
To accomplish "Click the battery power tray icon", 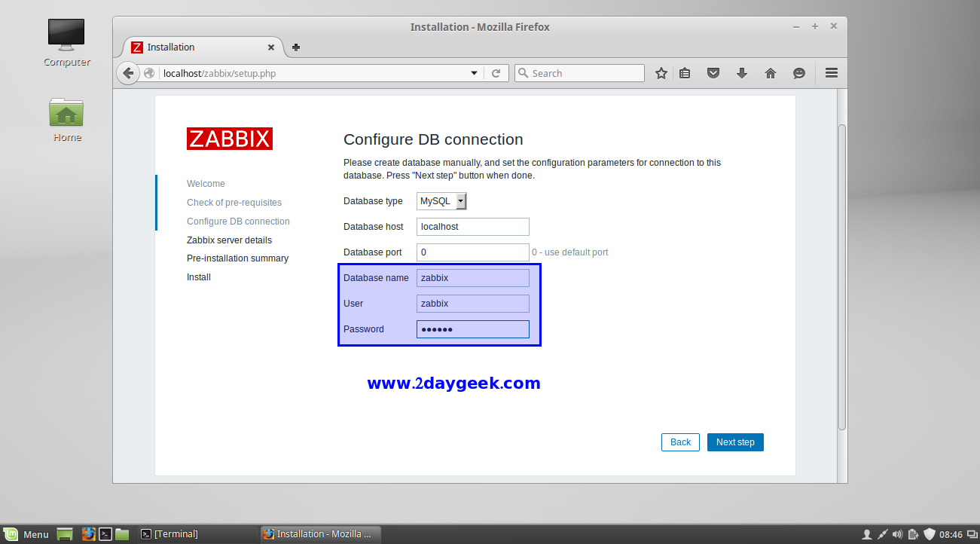I will pos(913,535).
